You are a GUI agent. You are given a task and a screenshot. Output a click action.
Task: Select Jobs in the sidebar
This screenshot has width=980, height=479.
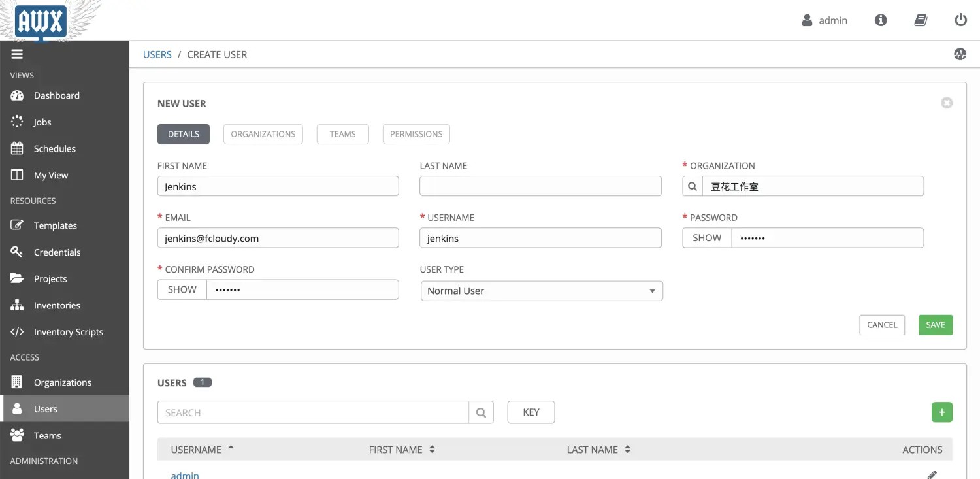[42, 122]
